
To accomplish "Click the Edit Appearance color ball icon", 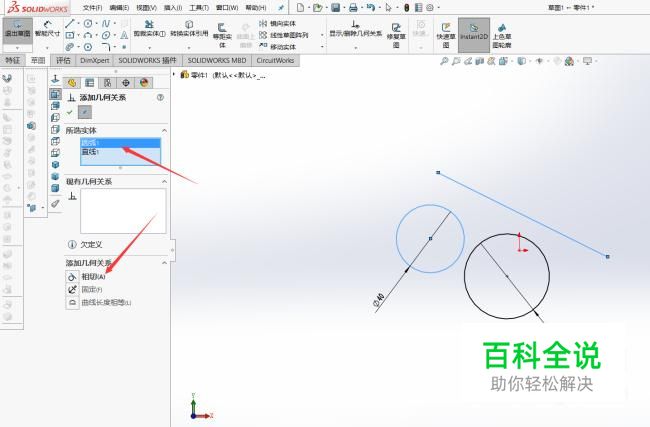I will [x=569, y=61].
